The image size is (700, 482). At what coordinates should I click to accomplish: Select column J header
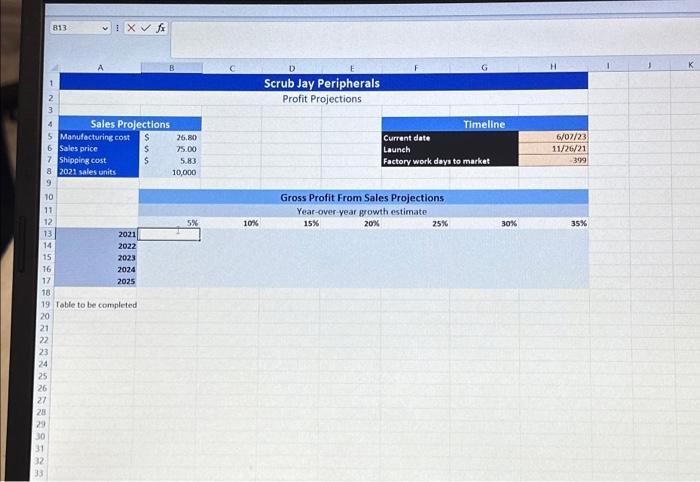click(650, 65)
